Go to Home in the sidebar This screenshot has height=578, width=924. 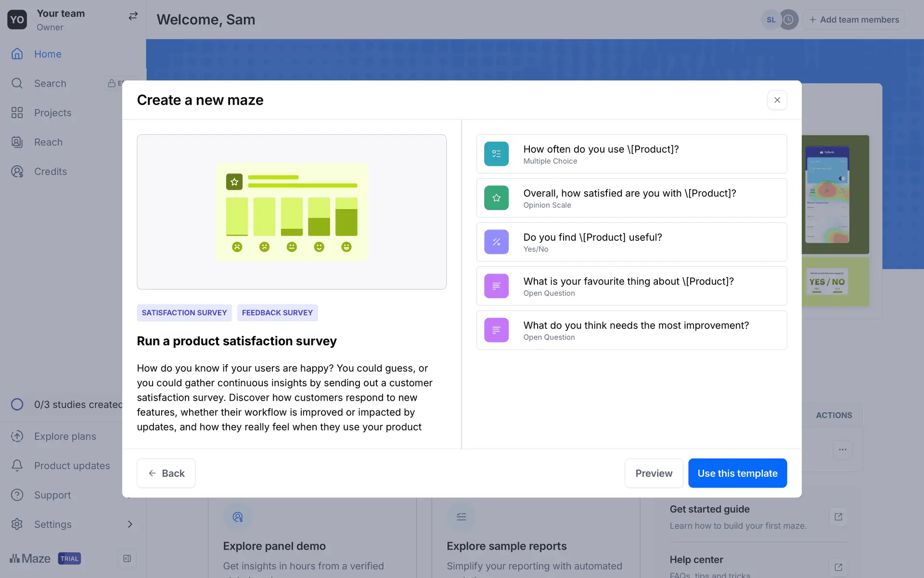47,54
